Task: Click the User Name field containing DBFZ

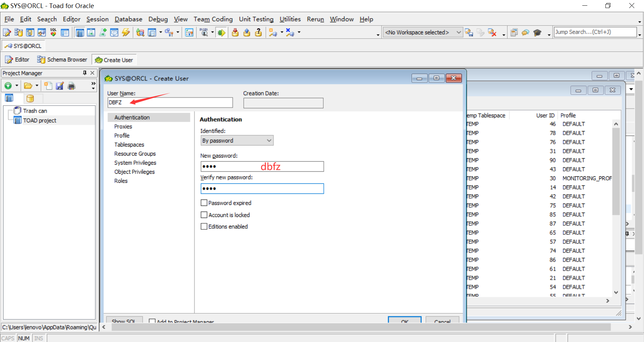Action: pyautogui.click(x=170, y=103)
